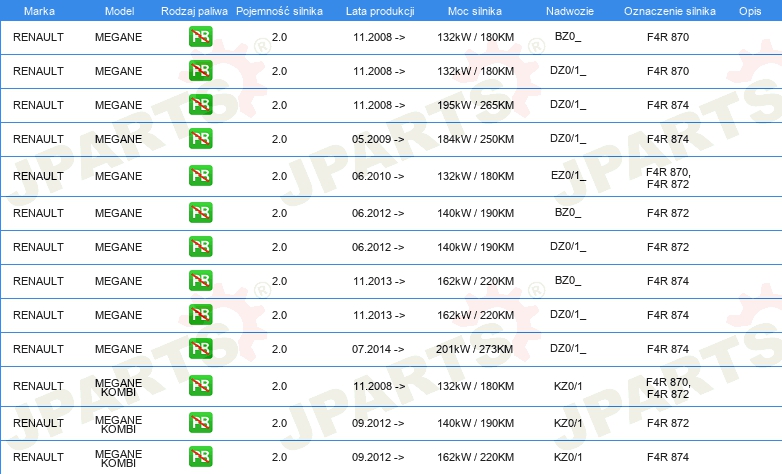Click the Rodzaj paliwa column header

point(194,11)
